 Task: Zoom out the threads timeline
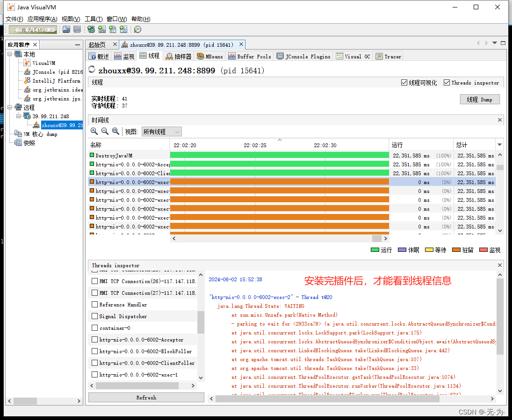pyautogui.click(x=105, y=131)
